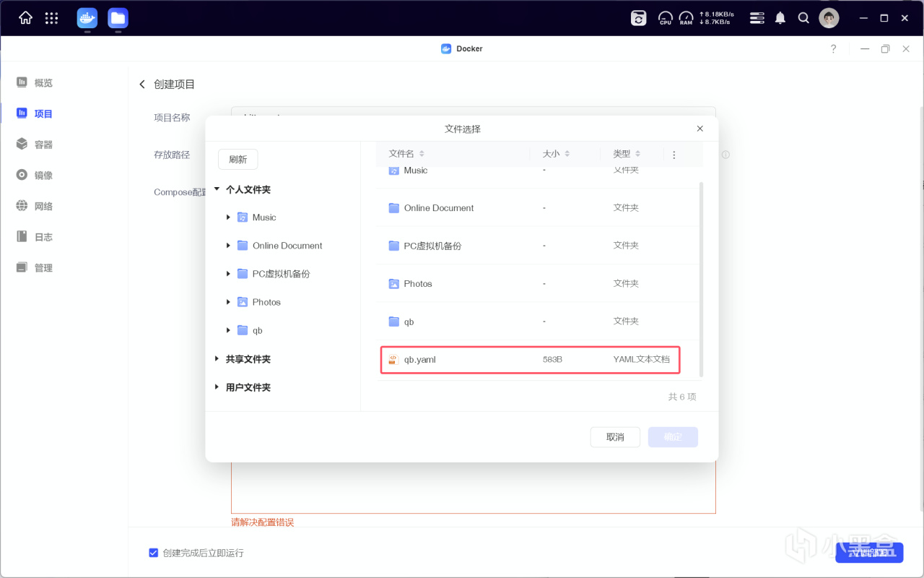Image resolution: width=924 pixels, height=578 pixels.
Task: Open the app launcher grid icon
Action: [x=51, y=18]
